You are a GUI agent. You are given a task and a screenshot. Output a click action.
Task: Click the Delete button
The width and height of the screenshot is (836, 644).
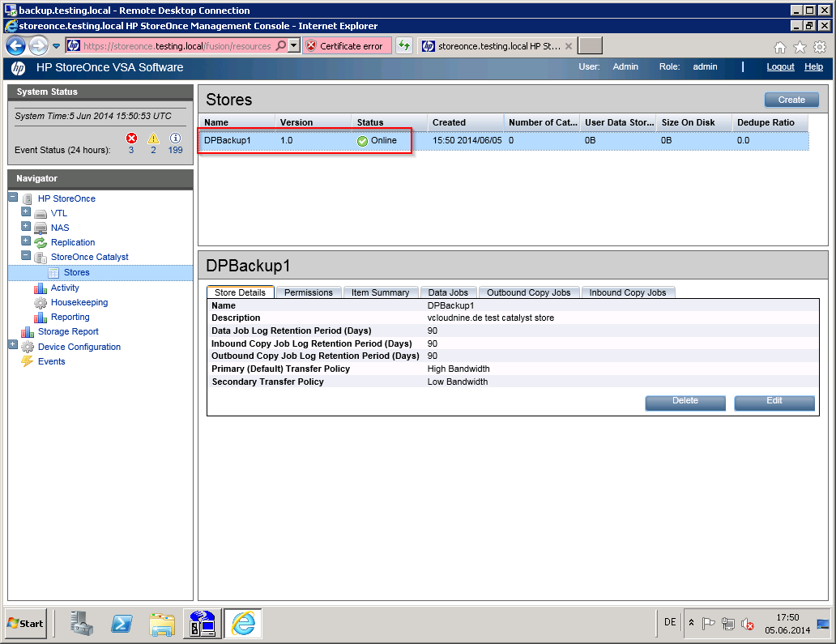685,402
